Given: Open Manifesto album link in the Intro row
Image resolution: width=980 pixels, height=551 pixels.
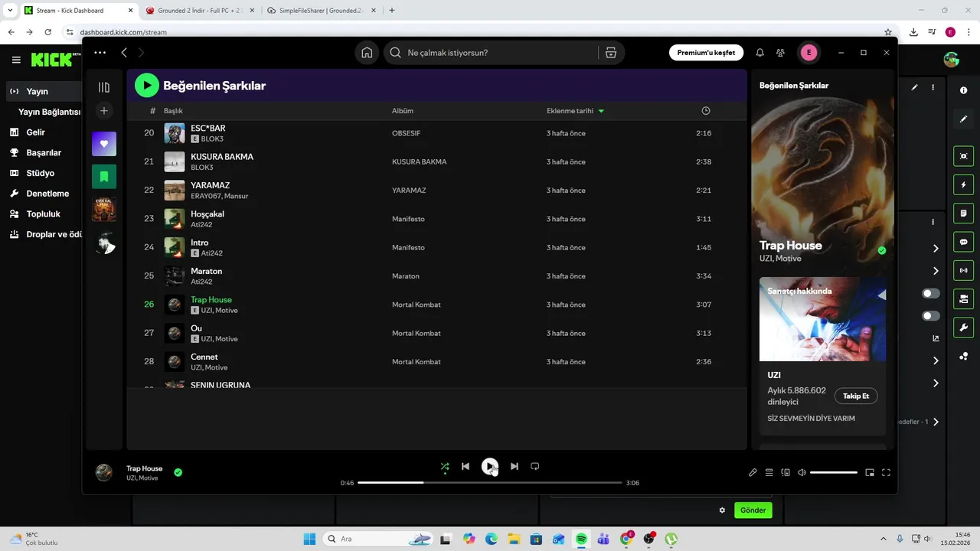Looking at the screenshot, I should (x=408, y=248).
